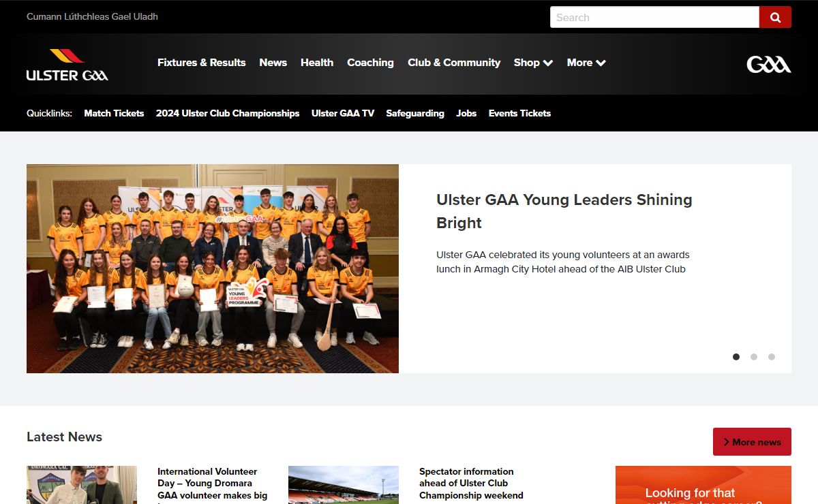Image resolution: width=818 pixels, height=504 pixels.
Task: Click the 'Cumann Lúthchleas Gael Uladh' text
Action: pos(92,16)
